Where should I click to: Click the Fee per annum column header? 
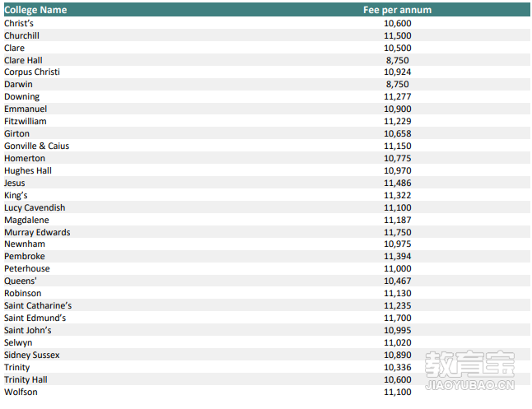click(397, 10)
